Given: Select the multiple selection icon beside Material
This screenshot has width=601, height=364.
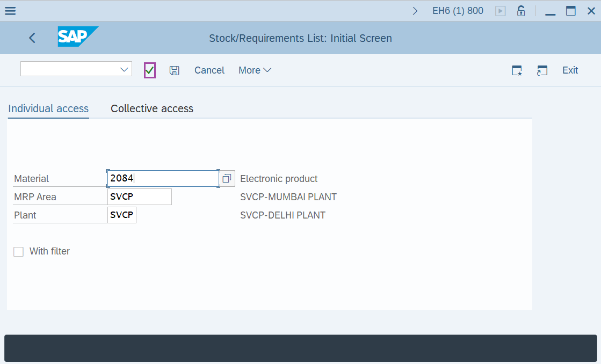Looking at the screenshot, I should (227, 178).
